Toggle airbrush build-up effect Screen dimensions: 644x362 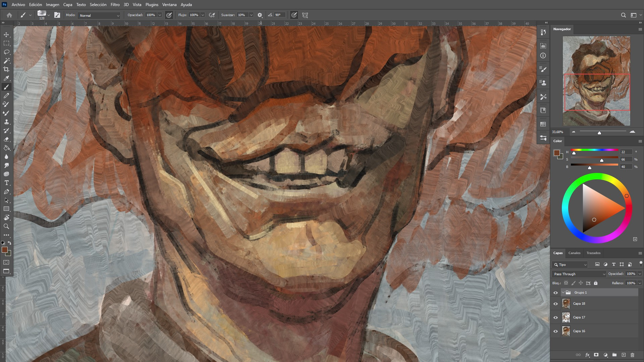tap(212, 15)
